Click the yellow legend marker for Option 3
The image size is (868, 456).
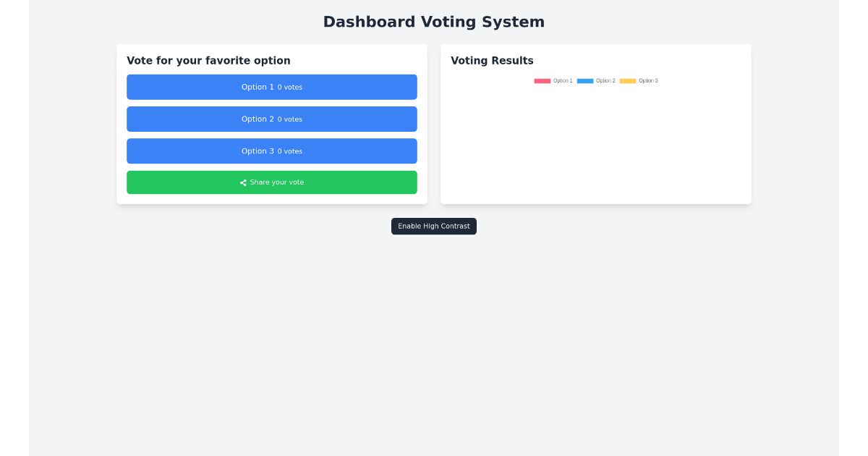point(629,80)
